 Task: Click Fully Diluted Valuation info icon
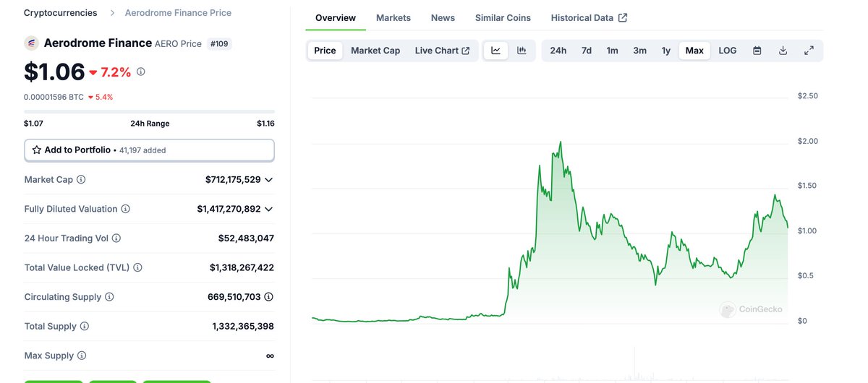coord(125,209)
